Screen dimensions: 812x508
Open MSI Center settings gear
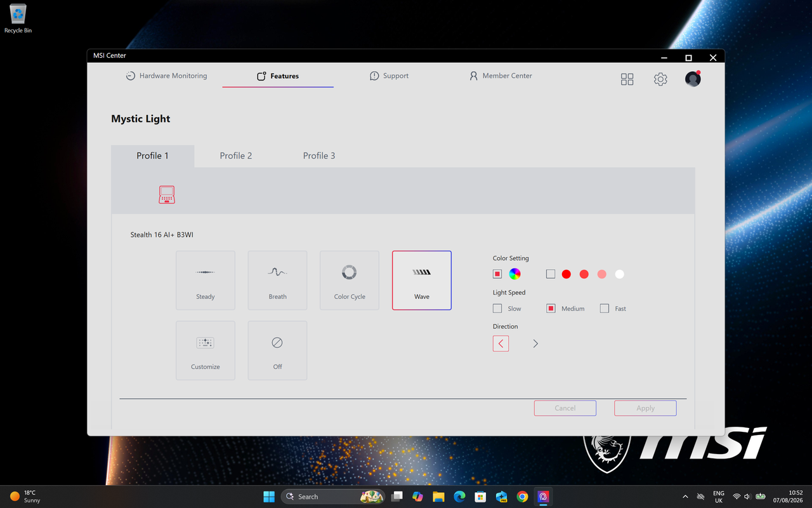point(660,79)
